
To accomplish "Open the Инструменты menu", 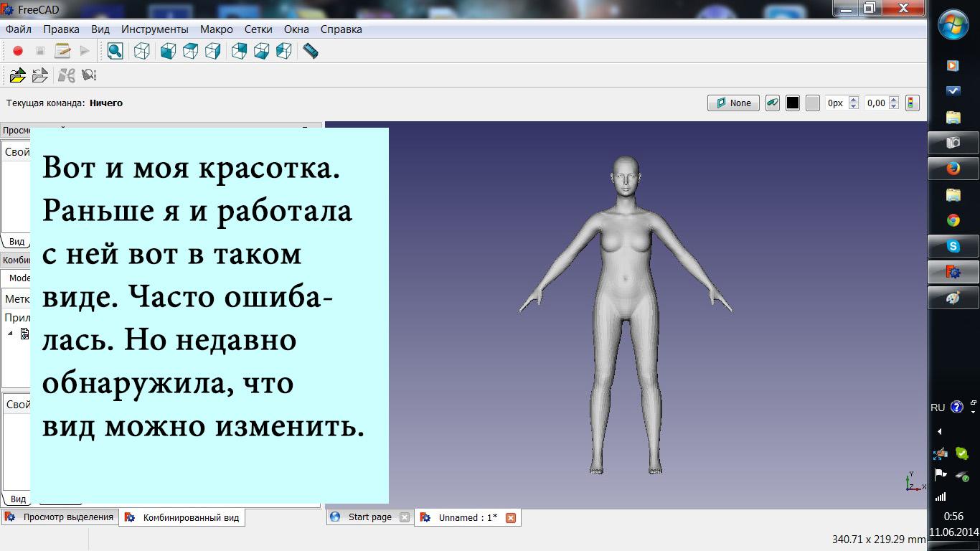I will [x=155, y=29].
